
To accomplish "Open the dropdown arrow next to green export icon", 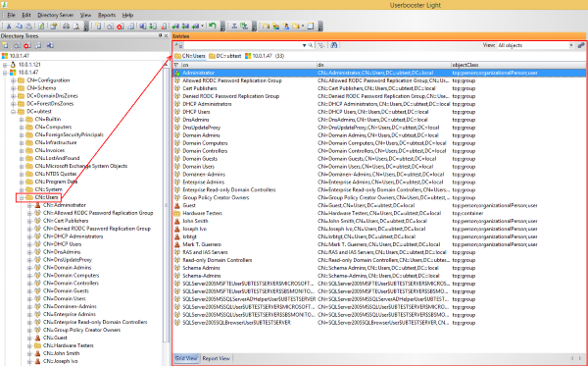I will (203, 26).
